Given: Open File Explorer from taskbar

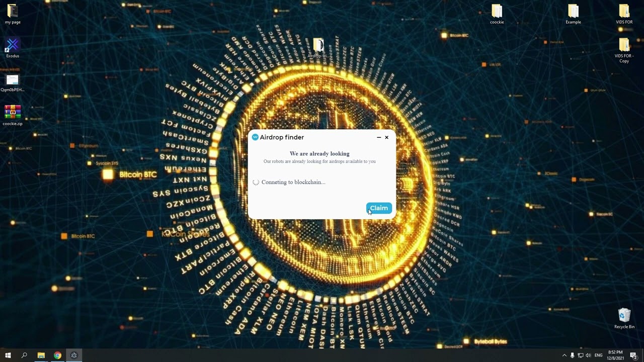Looking at the screenshot, I should 41,355.
